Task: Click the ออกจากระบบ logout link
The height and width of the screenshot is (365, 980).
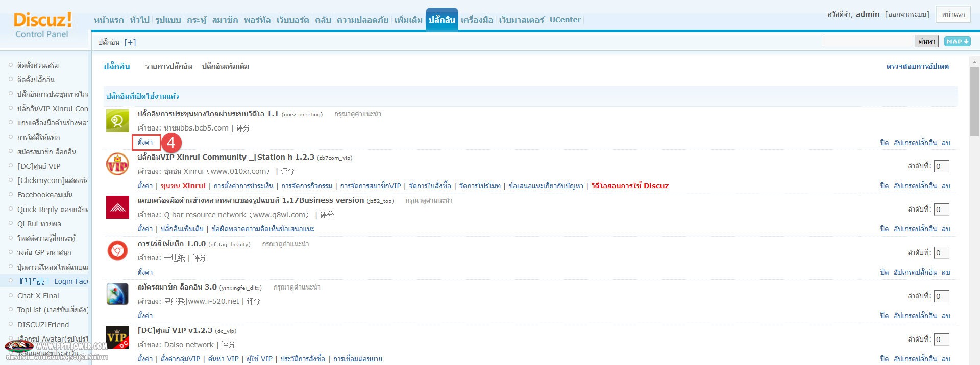Action: click(x=907, y=14)
